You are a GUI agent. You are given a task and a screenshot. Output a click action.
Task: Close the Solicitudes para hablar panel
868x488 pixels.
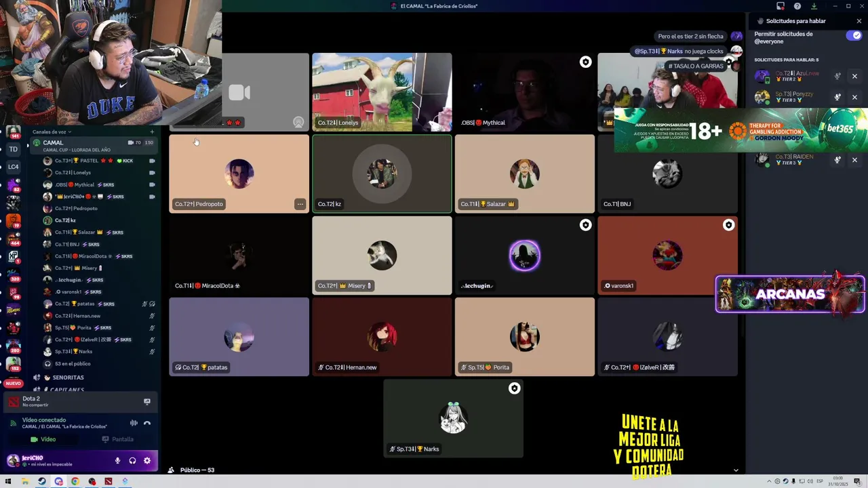(x=859, y=21)
